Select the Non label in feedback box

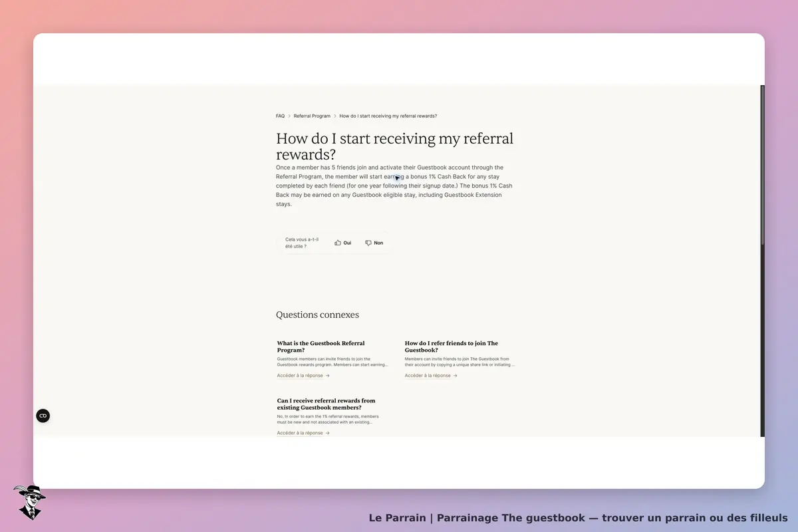coord(378,243)
